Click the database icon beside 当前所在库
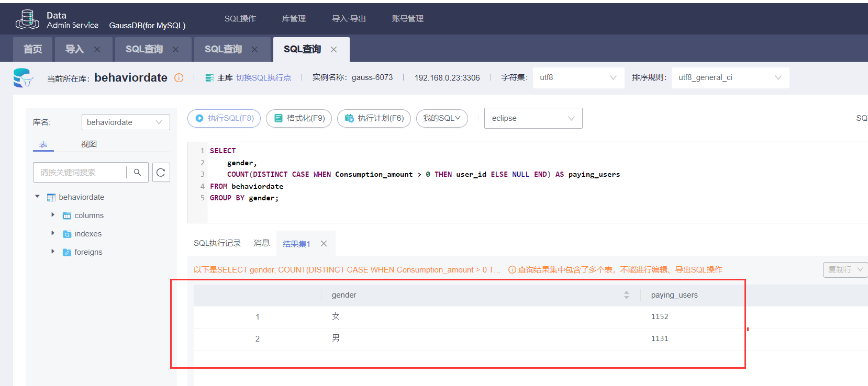Viewport: 868px width, 386px height. [23, 78]
